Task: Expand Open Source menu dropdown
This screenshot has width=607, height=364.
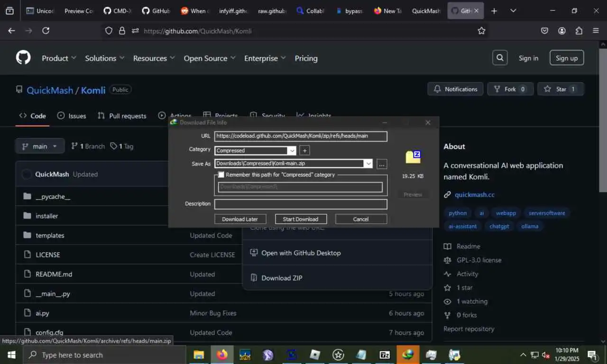Action: pos(210,58)
